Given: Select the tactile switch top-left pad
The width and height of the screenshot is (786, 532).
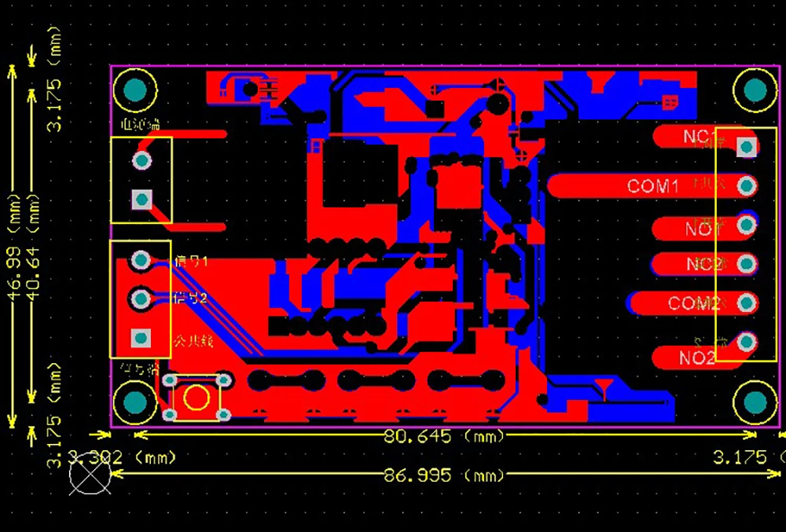Looking at the screenshot, I should click(170, 380).
